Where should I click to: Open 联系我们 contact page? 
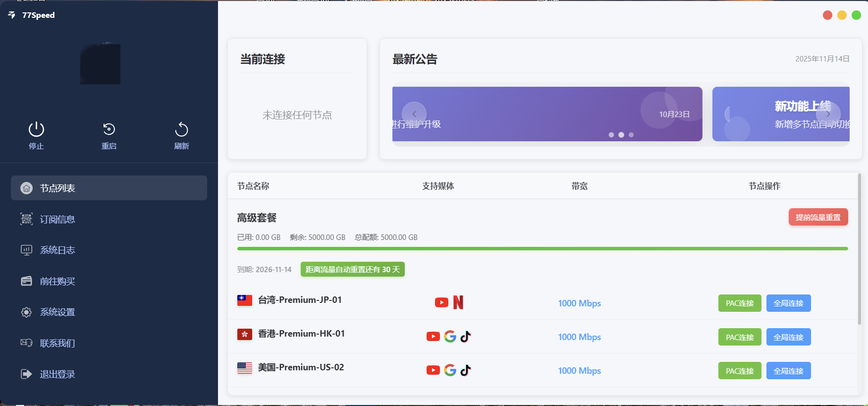pos(57,343)
